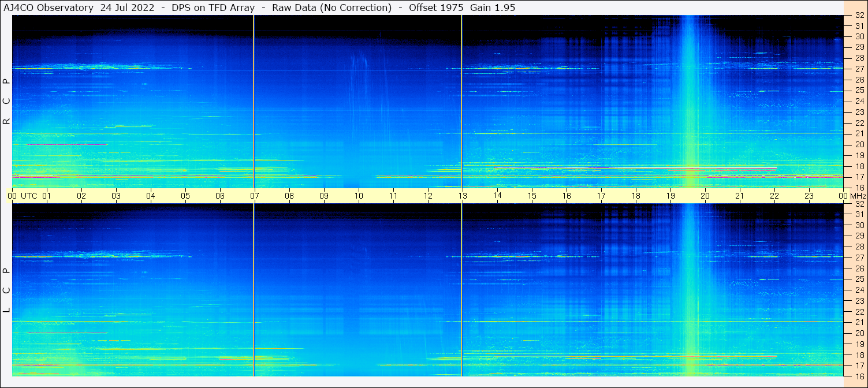Viewport: 868px width, 388px height.
Task: Click the 08 hour time label
Action: tap(289, 196)
